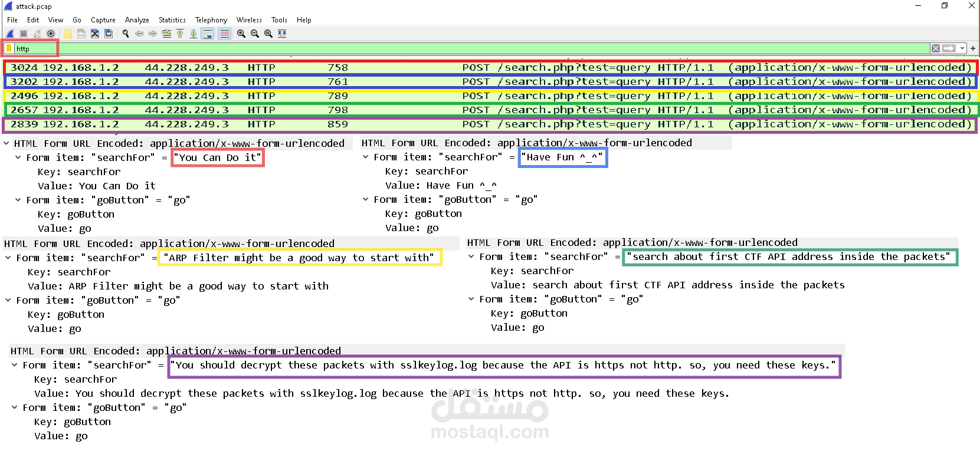This screenshot has height=451, width=980.
Task: Select "Value: You should decrypt these packets" line
Action: (382, 393)
